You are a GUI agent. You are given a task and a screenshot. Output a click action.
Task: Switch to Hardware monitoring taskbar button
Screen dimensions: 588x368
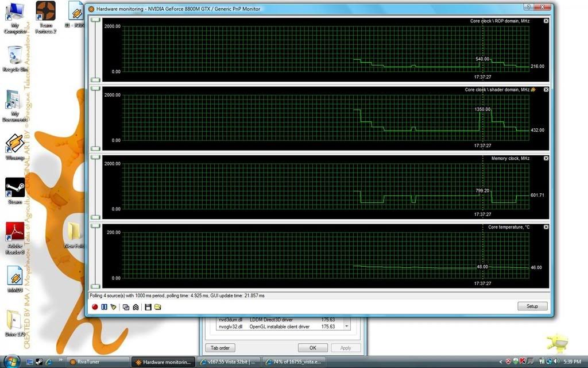pyautogui.click(x=164, y=362)
